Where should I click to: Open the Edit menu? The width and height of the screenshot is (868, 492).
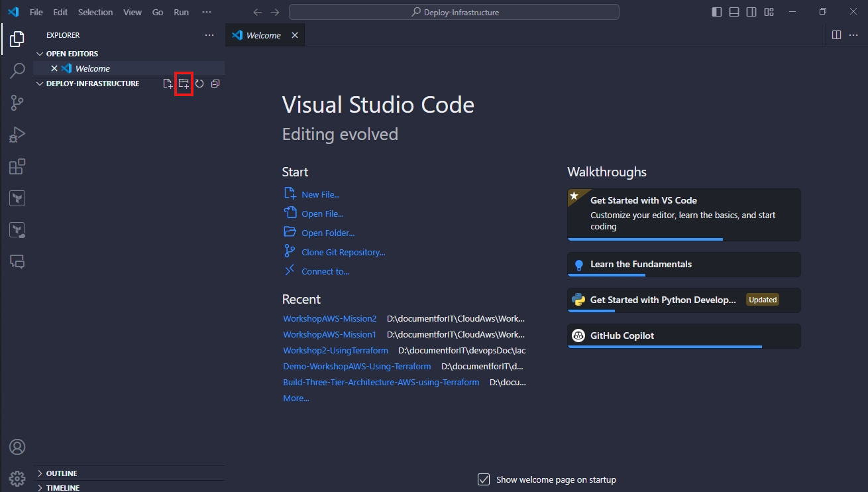[60, 12]
